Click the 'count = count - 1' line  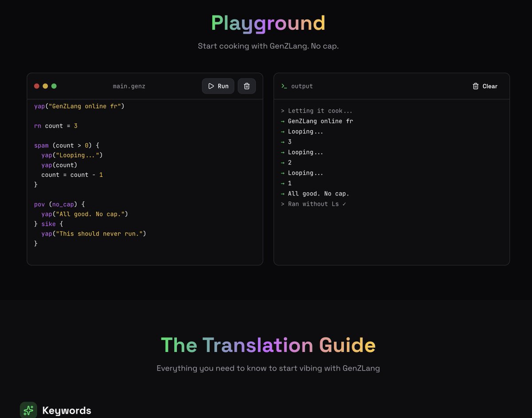point(72,175)
